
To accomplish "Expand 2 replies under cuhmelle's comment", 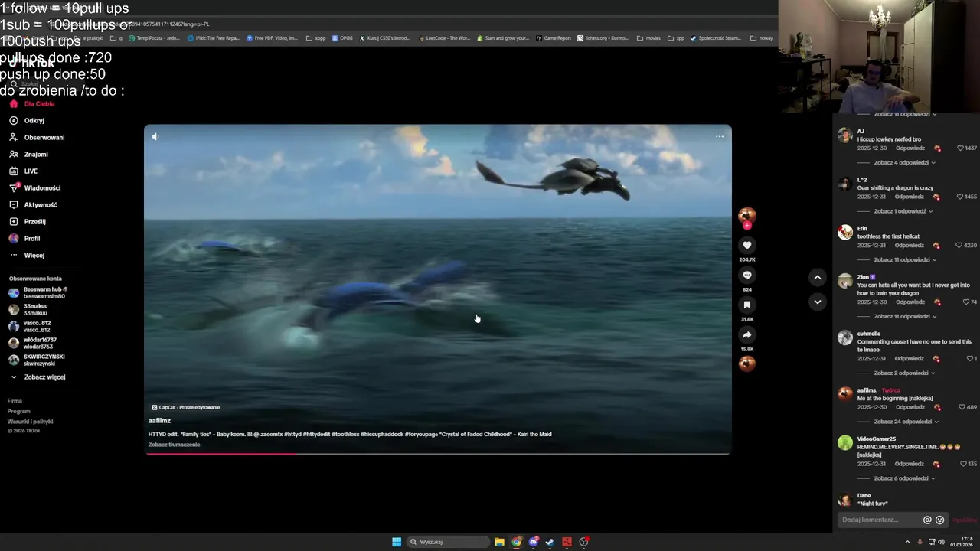I will tap(903, 373).
